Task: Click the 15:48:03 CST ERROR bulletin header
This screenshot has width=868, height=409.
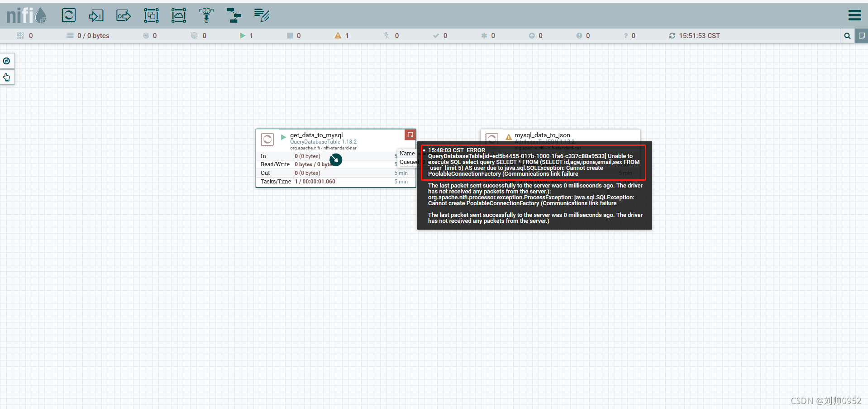Action: 456,150
